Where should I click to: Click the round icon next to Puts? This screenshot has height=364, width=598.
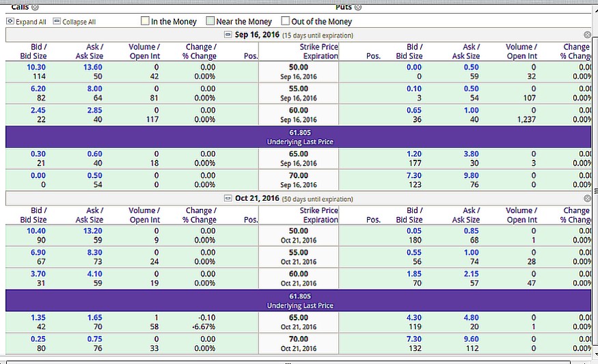click(x=358, y=7)
